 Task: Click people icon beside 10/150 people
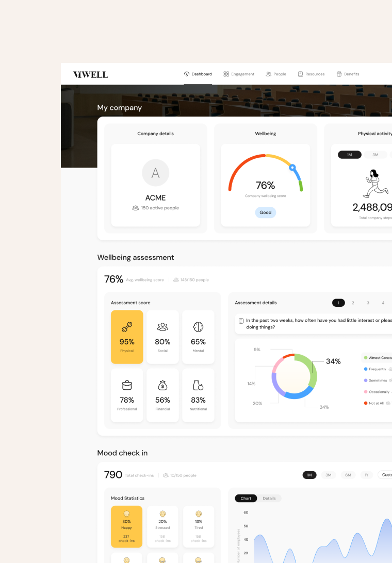166,475
